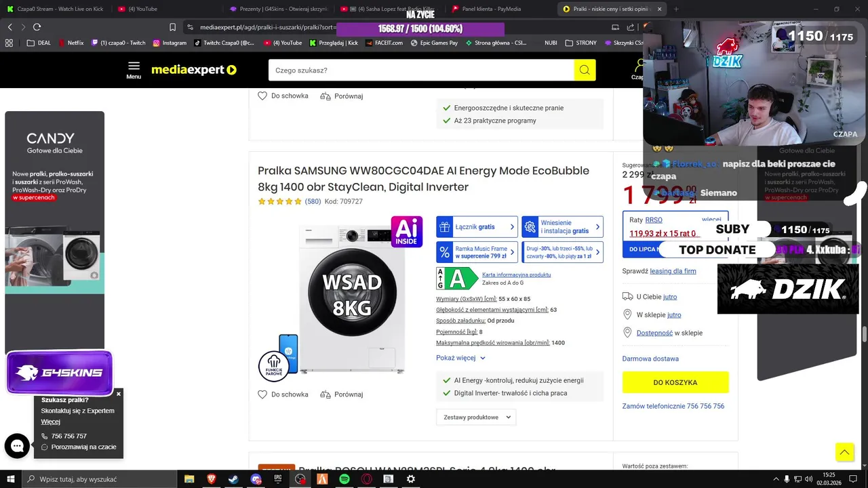Open Łącznik gratis offer
Image resolution: width=868 pixels, height=488 pixels.
477,227
